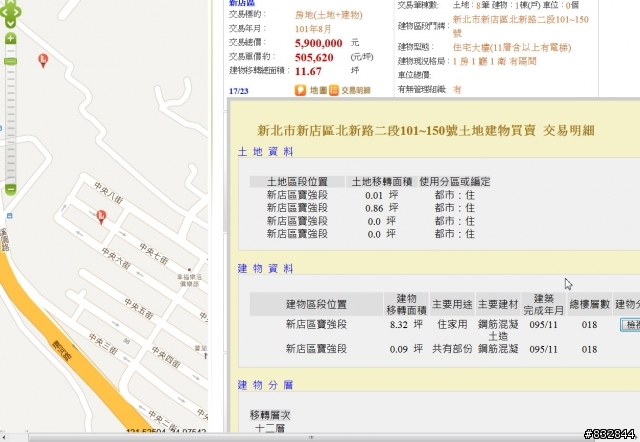Click the map pan control arrows
Viewport: 640px width, 442px height.
(10, 13)
